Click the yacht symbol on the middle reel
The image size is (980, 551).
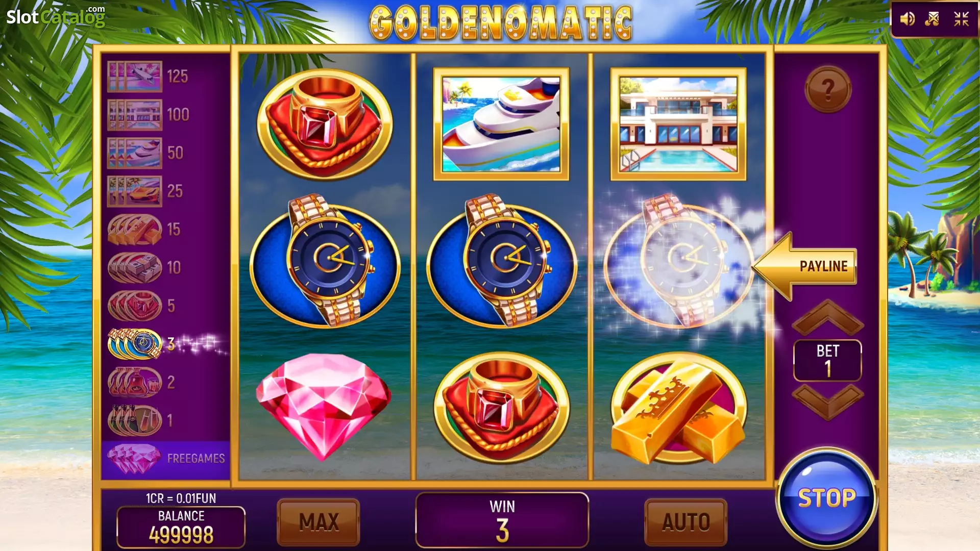click(x=501, y=124)
